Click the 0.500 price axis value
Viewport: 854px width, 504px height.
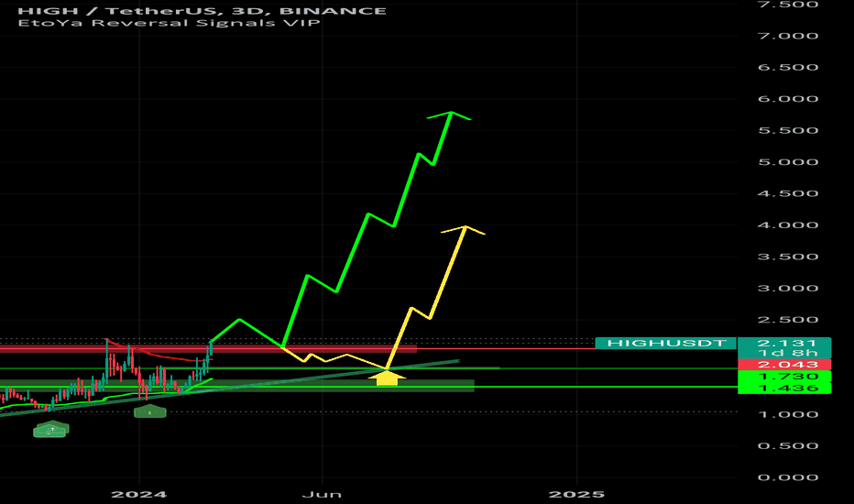(x=787, y=446)
